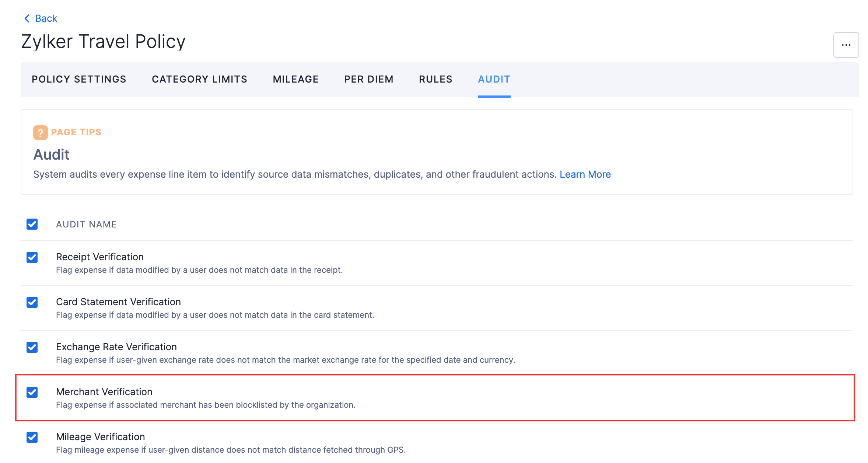The height and width of the screenshot is (463, 868).
Task: Uncheck the Card Statement Verification checkbox
Action: coord(32,302)
